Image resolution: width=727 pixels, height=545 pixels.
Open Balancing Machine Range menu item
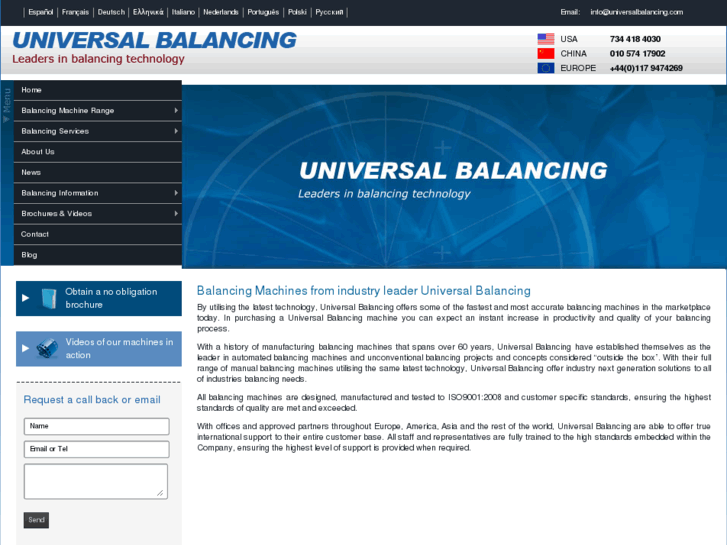98,110
